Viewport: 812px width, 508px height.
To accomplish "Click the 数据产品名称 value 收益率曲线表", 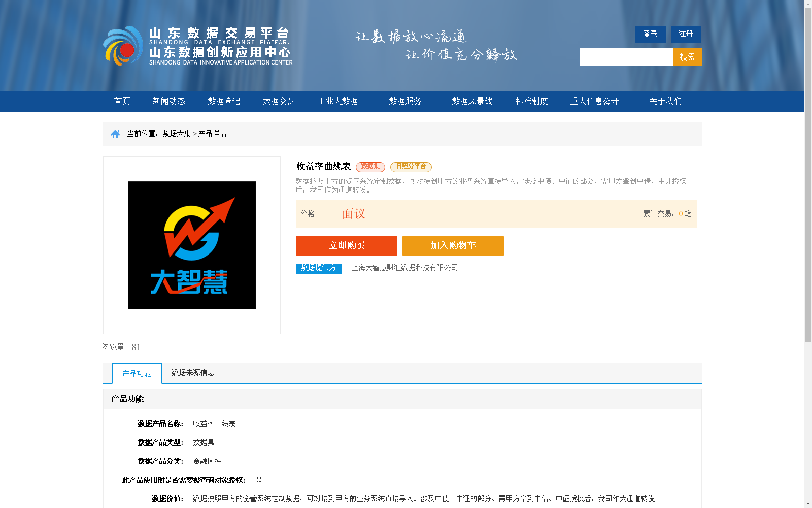I will pos(214,424).
